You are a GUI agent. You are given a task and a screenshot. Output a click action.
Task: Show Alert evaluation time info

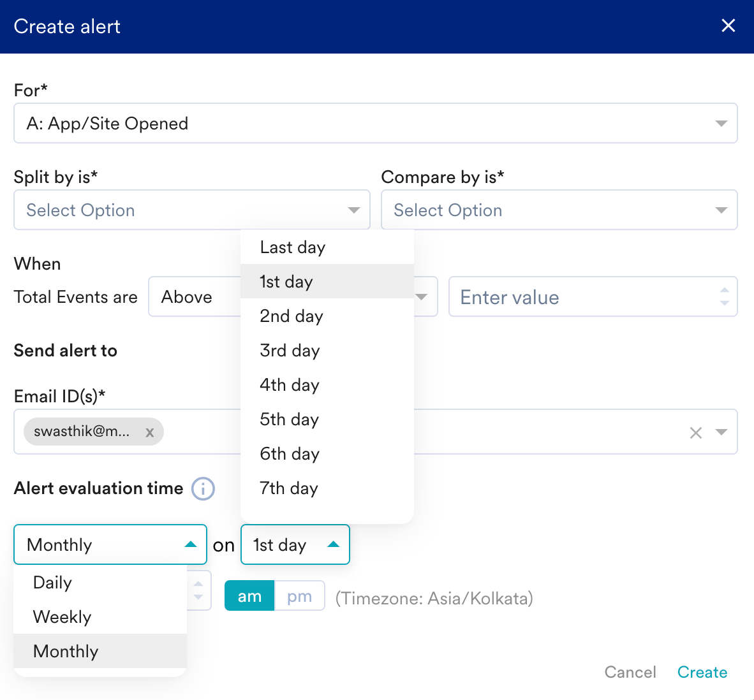click(x=203, y=488)
